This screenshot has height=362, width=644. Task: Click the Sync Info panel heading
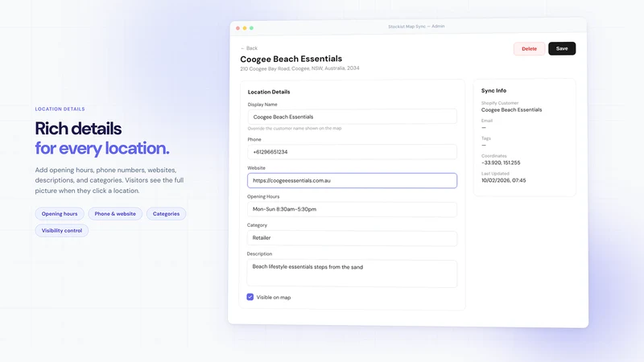(x=493, y=90)
